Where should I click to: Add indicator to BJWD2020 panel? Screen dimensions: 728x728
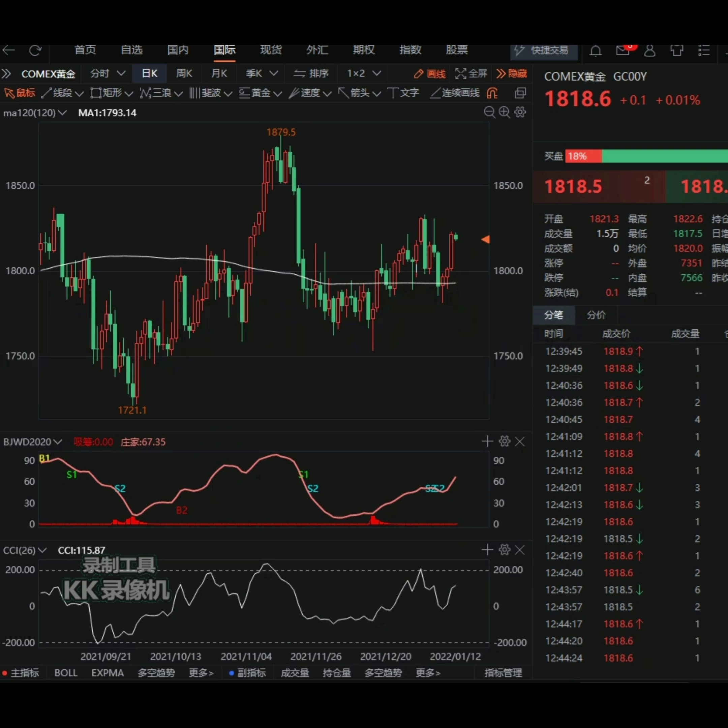487,441
